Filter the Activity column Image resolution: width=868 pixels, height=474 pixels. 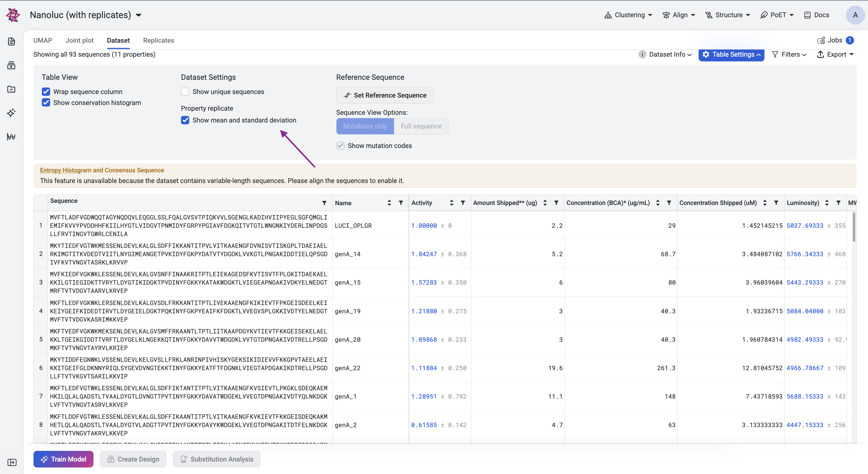[463, 203]
